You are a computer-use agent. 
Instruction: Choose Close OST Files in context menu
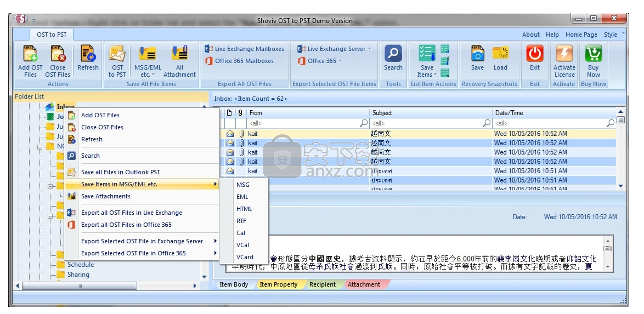(x=142, y=127)
